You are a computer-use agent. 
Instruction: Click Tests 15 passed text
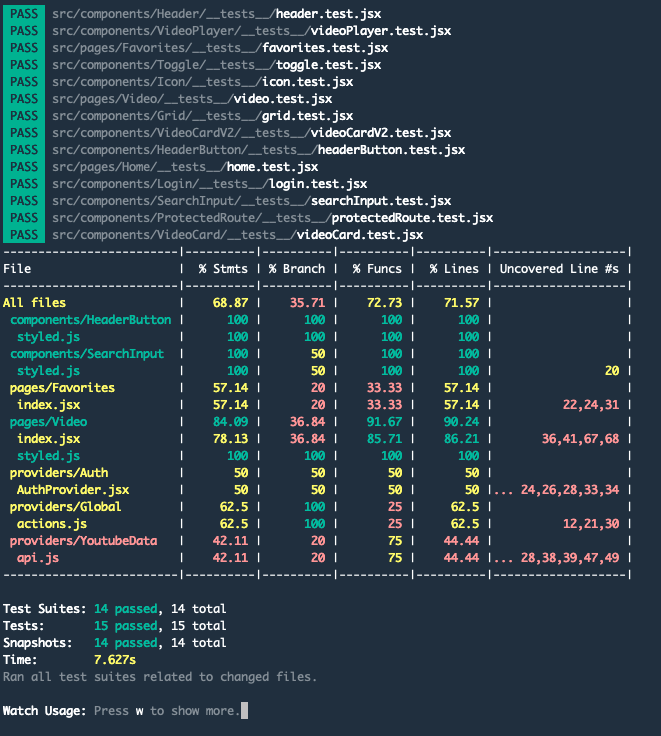click(x=126, y=626)
